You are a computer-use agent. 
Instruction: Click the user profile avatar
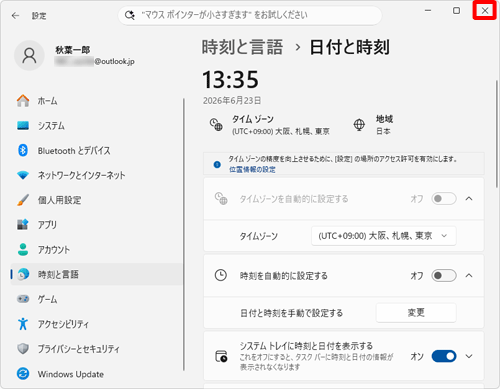tap(29, 56)
